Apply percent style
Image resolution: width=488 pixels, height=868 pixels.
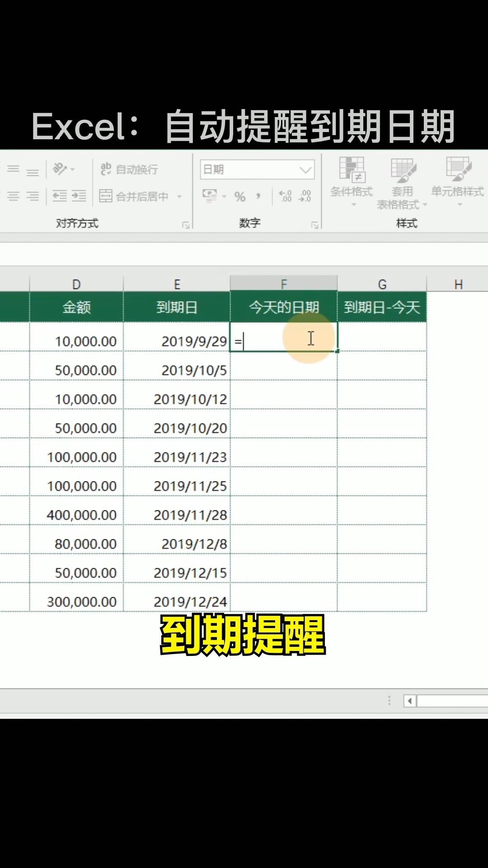pos(240,196)
